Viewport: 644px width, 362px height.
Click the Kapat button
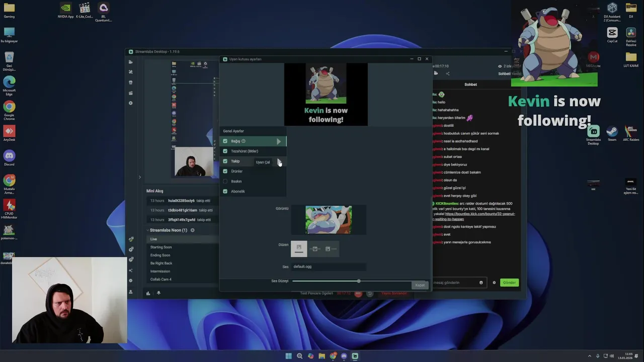pyautogui.click(x=420, y=285)
